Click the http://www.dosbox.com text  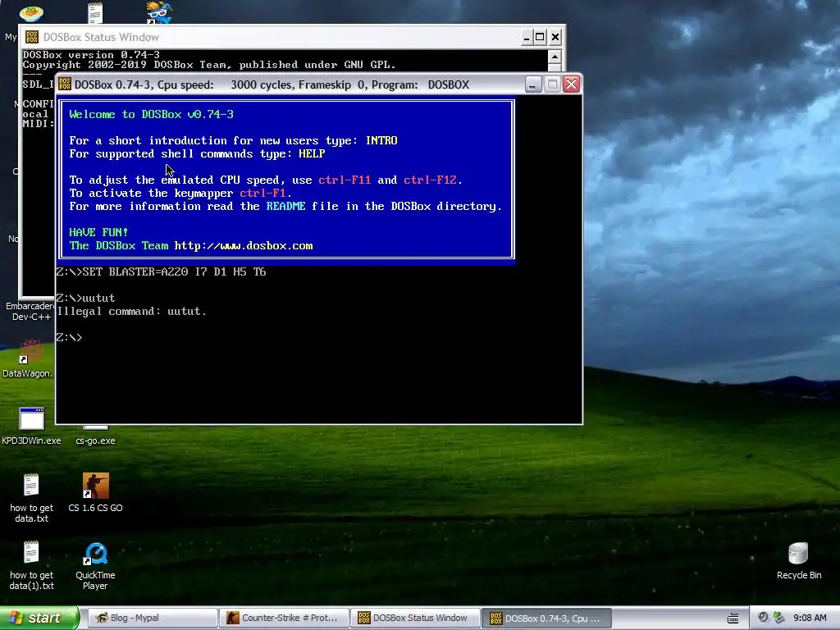pos(244,246)
